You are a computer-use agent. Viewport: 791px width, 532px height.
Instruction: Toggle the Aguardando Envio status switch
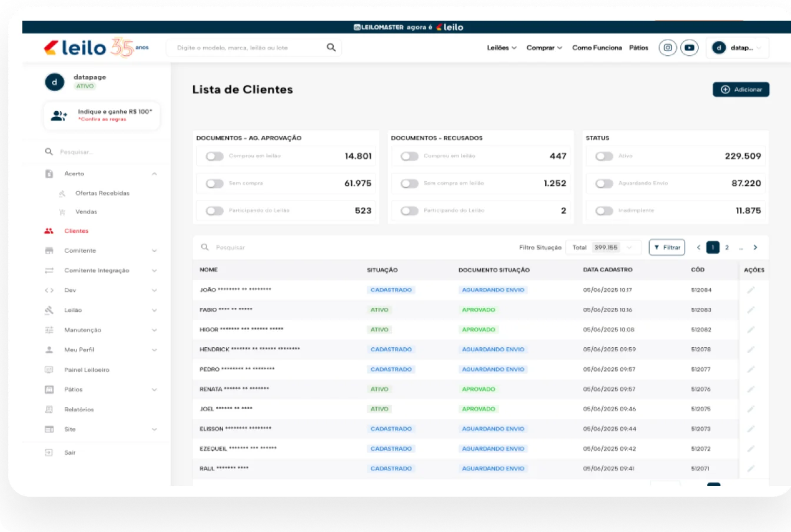(x=604, y=184)
